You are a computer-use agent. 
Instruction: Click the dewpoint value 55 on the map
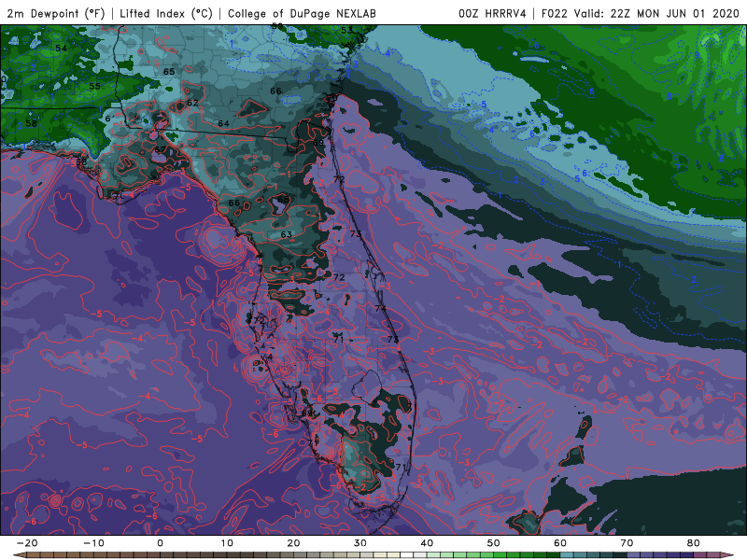tap(95, 86)
